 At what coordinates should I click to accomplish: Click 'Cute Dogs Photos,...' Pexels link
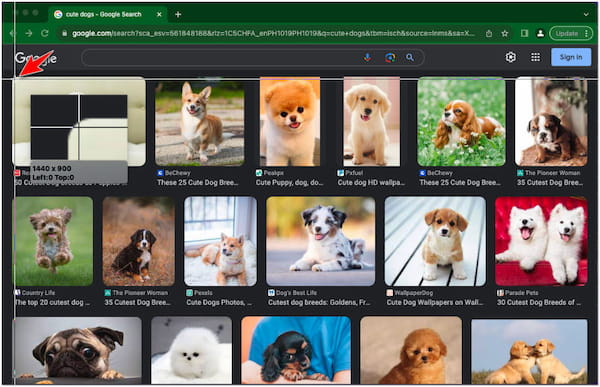click(x=219, y=302)
